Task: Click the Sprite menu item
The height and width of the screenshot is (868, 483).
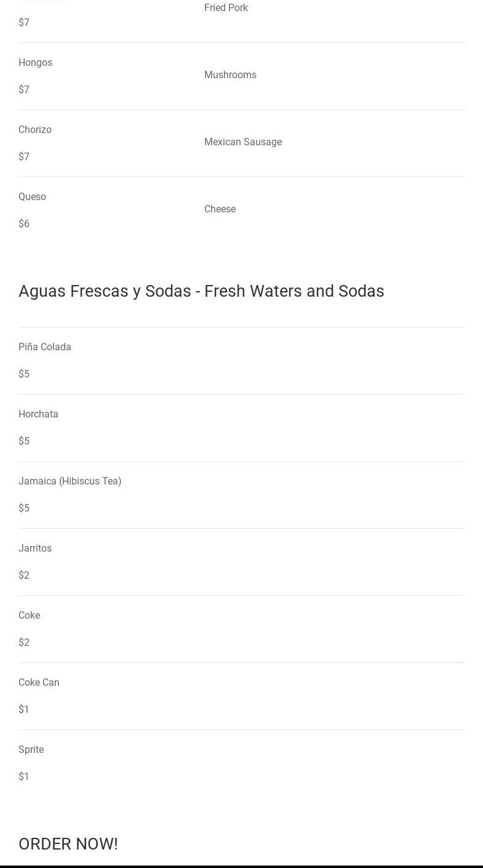Action: click(x=31, y=750)
